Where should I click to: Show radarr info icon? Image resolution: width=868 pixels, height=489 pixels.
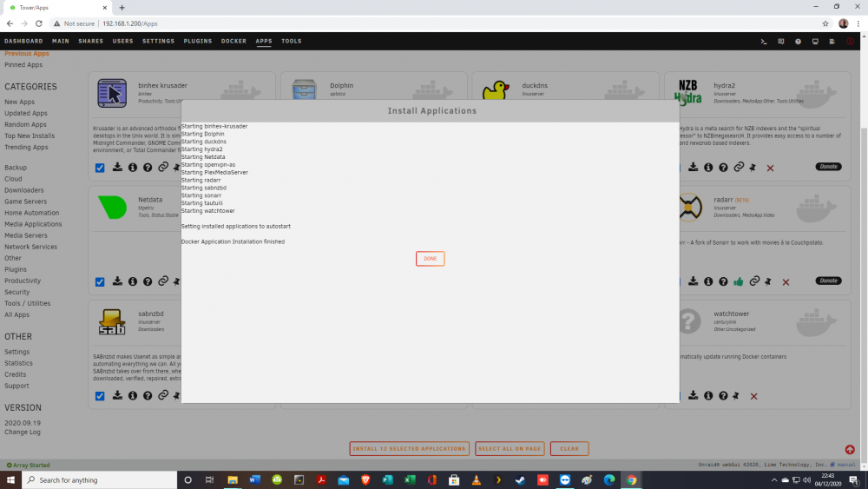708,281
